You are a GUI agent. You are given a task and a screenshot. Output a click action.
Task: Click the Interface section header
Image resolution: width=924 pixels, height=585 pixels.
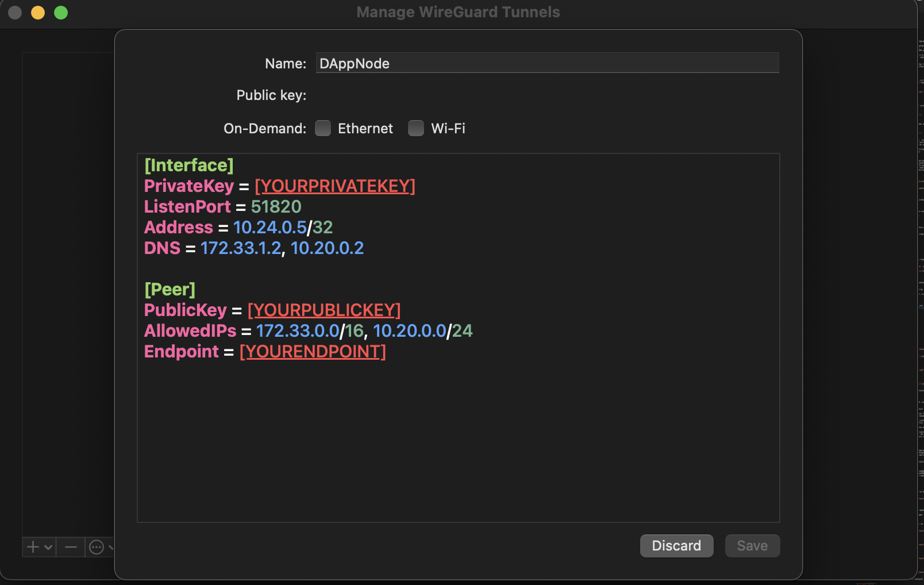point(188,165)
